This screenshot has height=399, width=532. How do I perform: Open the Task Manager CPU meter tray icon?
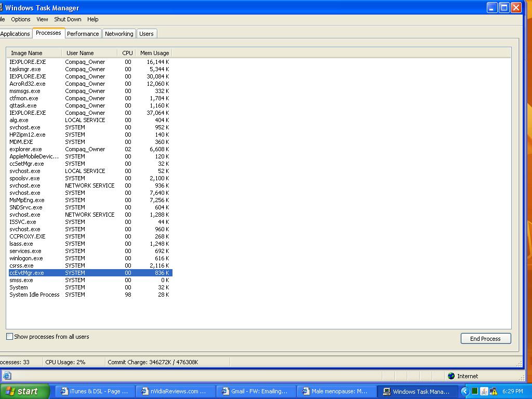475,391
